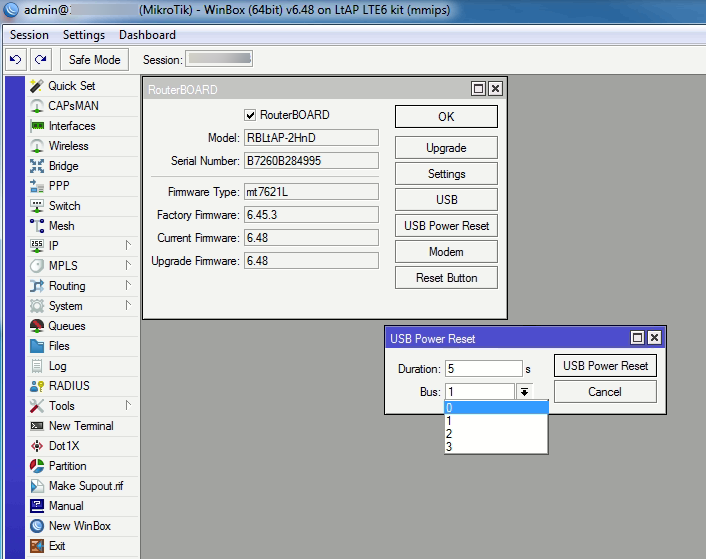Click the System gear icon
This screenshot has height=559, width=706.
pos(37,306)
